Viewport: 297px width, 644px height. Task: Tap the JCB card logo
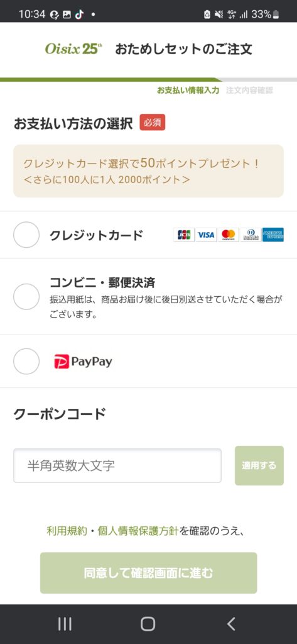[184, 235]
